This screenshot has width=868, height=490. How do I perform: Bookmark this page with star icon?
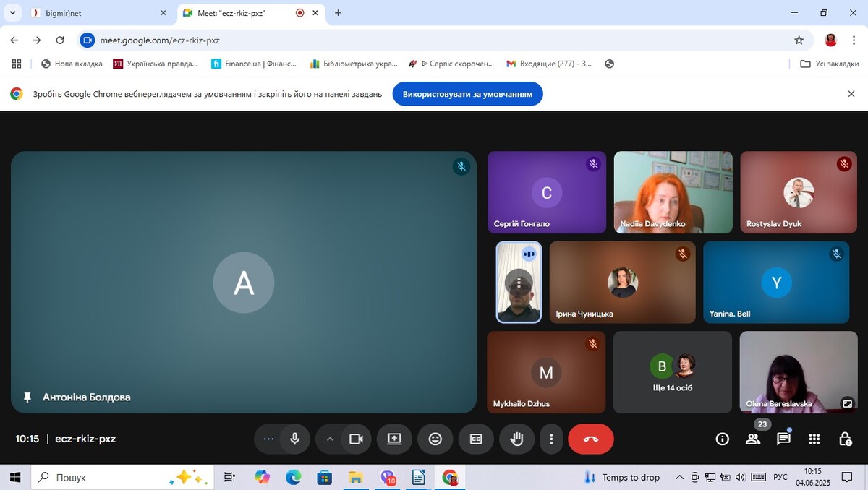[799, 40]
